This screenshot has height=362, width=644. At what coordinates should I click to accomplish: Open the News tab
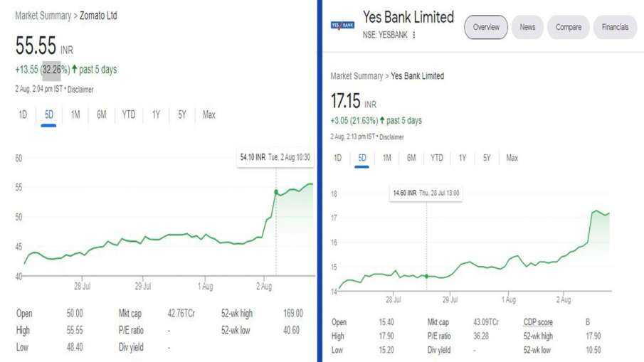(527, 28)
